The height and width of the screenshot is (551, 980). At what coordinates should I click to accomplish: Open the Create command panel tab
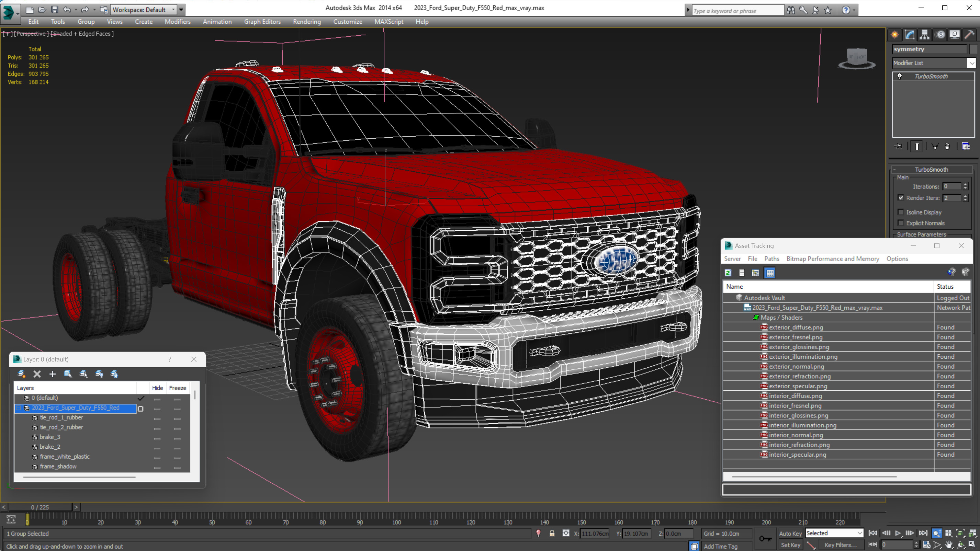[x=895, y=35]
